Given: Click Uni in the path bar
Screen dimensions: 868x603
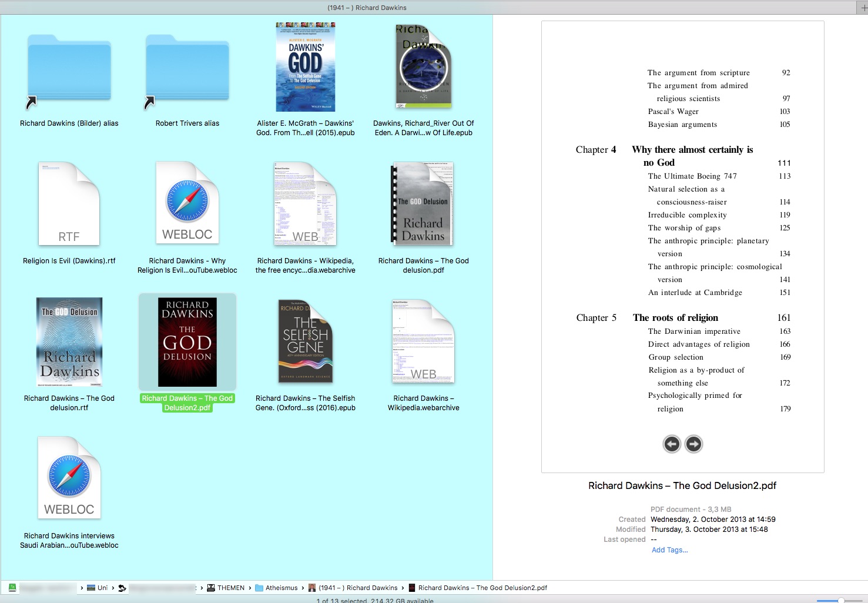Looking at the screenshot, I should 102,588.
